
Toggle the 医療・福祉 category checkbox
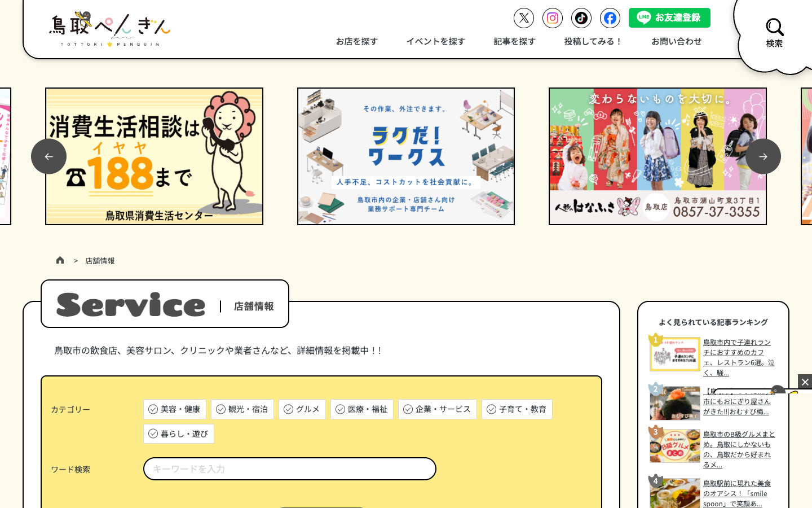(x=362, y=409)
